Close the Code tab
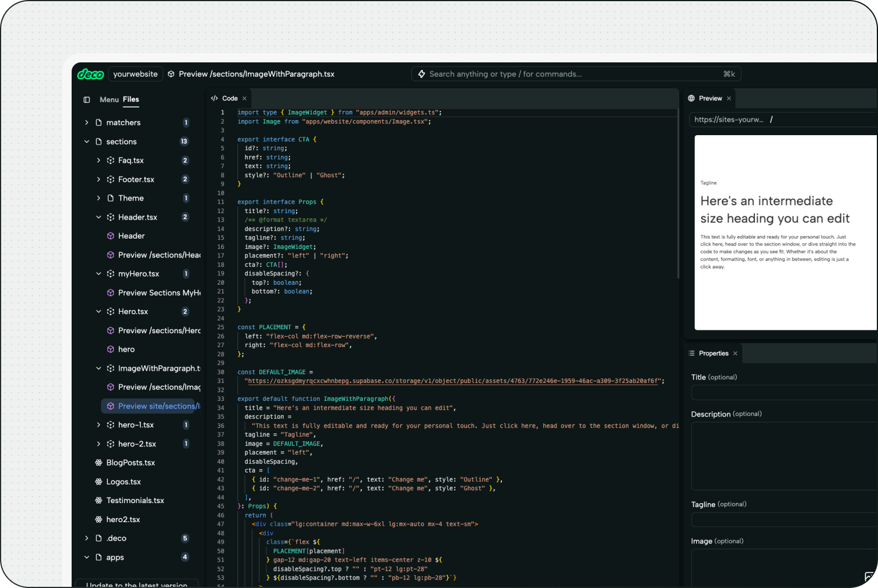This screenshot has width=878, height=588. (x=244, y=98)
